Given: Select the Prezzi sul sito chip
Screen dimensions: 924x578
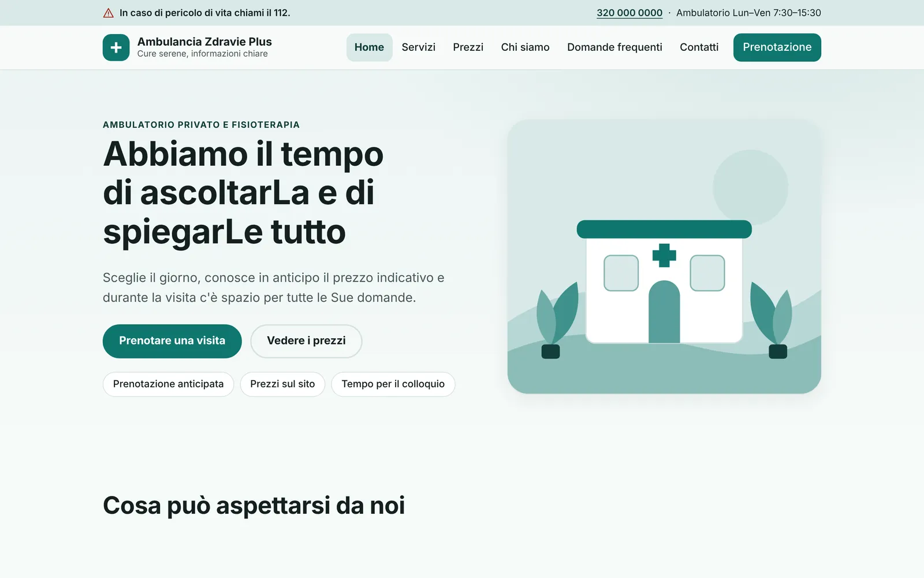Looking at the screenshot, I should [282, 384].
